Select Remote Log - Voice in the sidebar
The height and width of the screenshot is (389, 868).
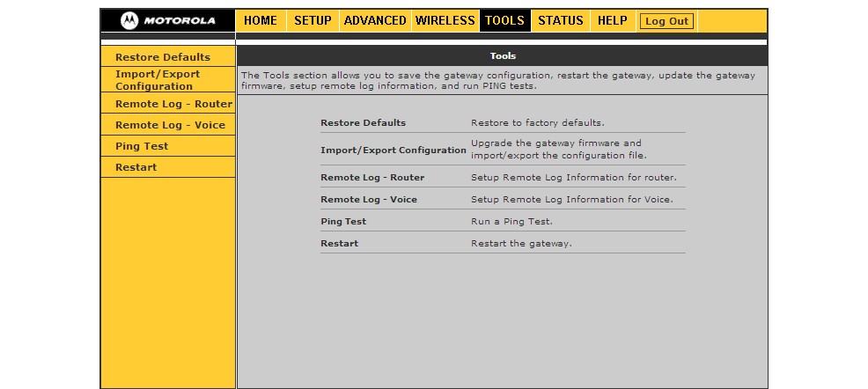(168, 125)
